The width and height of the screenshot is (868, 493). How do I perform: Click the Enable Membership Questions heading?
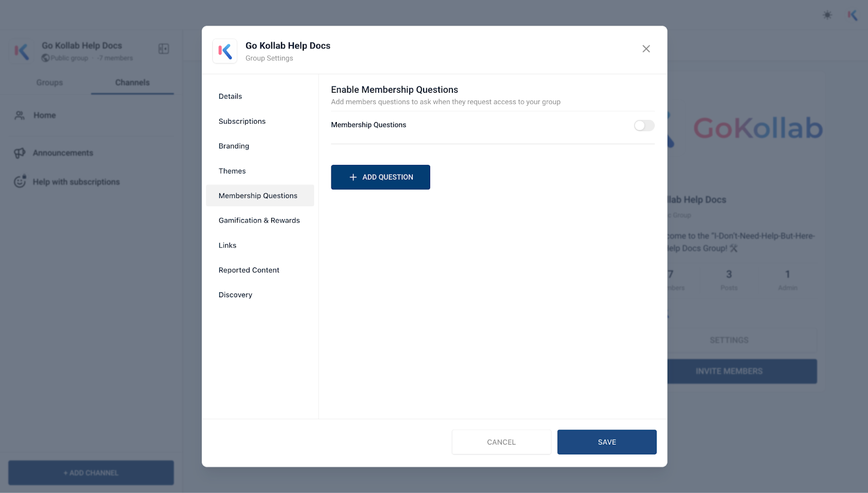tap(394, 89)
